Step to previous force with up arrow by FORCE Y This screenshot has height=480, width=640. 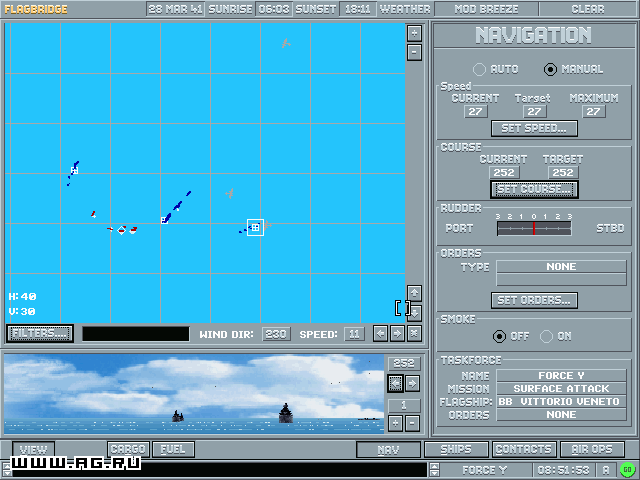(435, 467)
